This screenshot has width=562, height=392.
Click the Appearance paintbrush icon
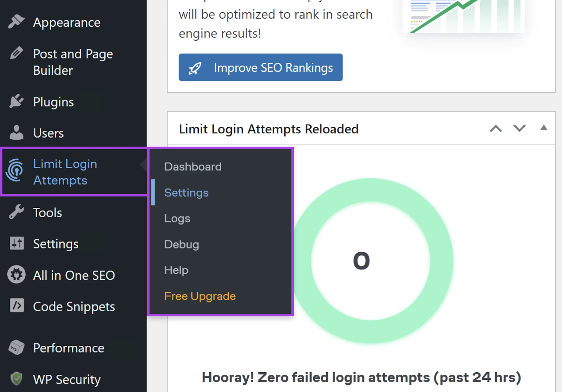point(17,22)
